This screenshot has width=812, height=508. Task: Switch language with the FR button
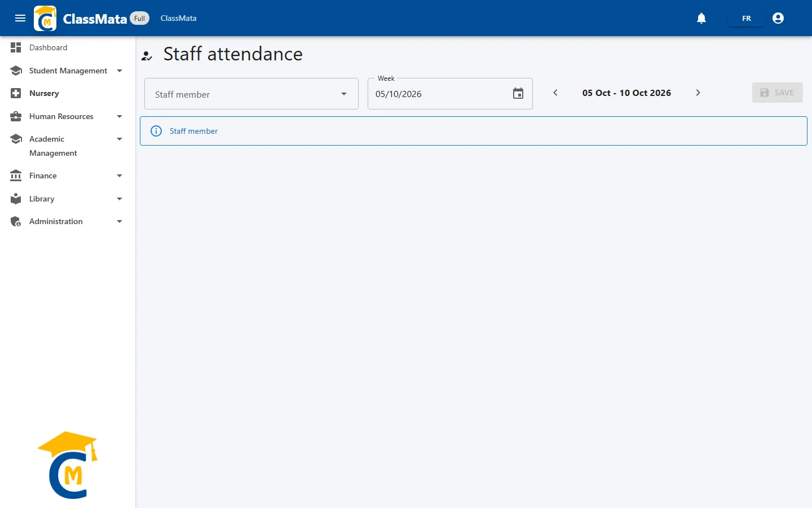[747, 18]
